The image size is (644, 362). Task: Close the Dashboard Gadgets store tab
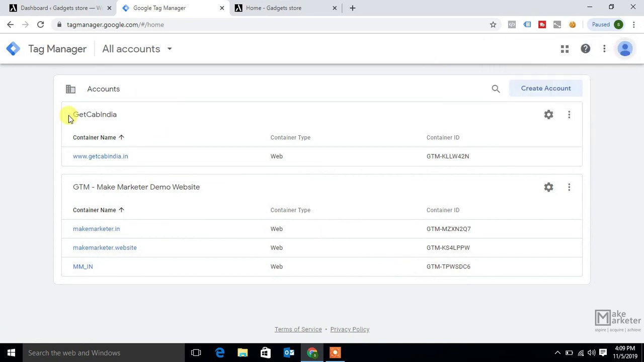pos(109,8)
